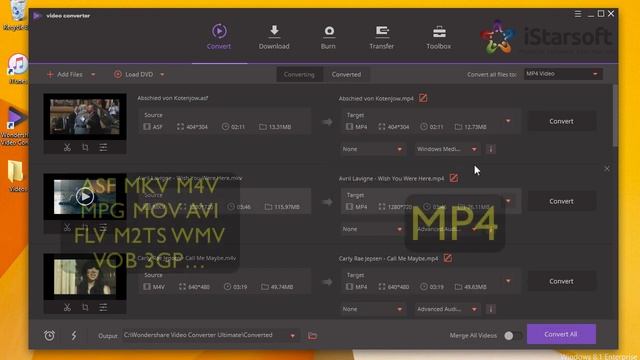Rename output Avril Lavigne - Wish You Were Here.mp4
640x360 pixels.
point(454,178)
